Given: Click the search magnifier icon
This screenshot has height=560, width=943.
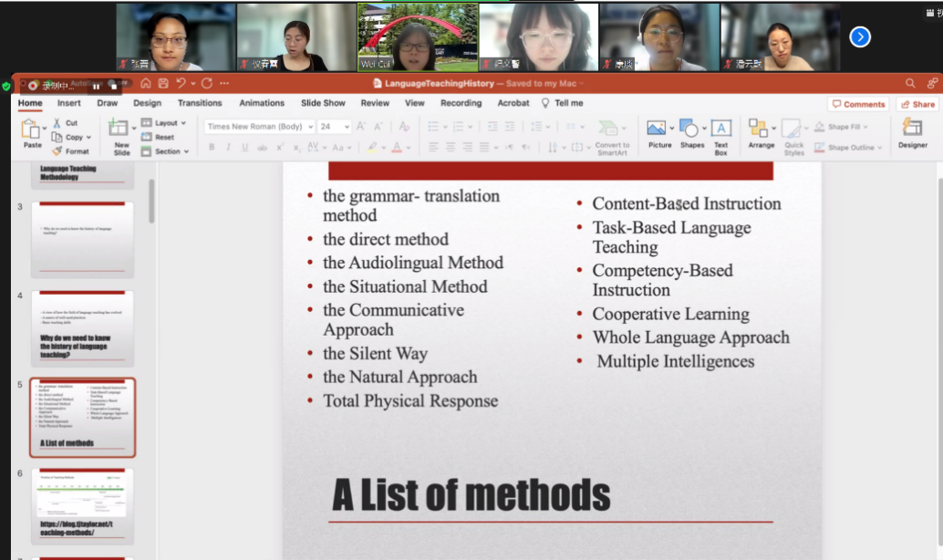Looking at the screenshot, I should [909, 83].
